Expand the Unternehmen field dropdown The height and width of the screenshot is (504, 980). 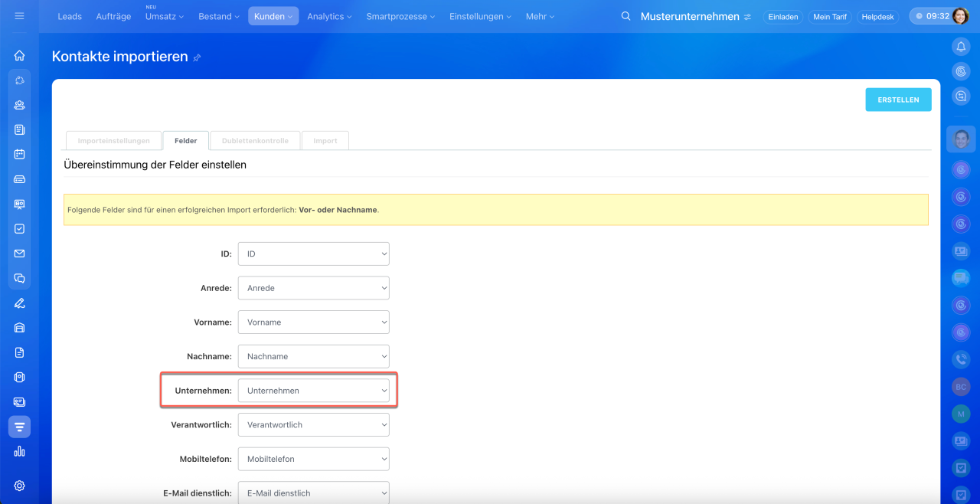313,391
